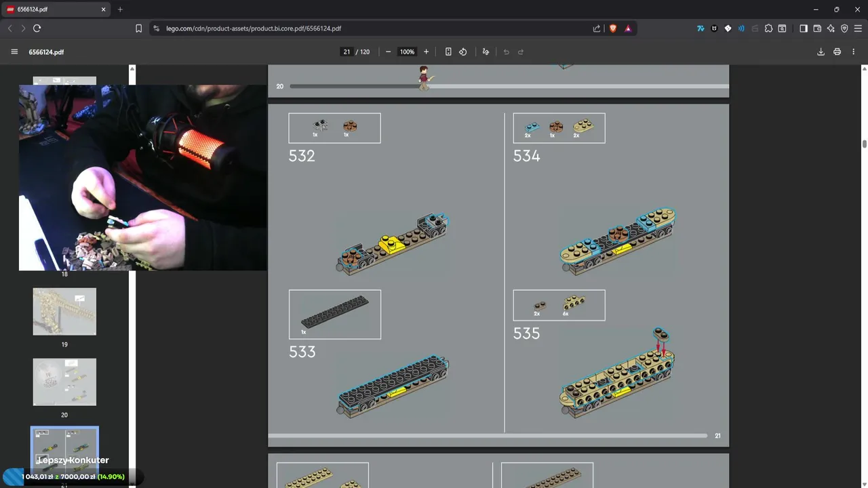Open the browser main hamburger menu

tap(858, 28)
